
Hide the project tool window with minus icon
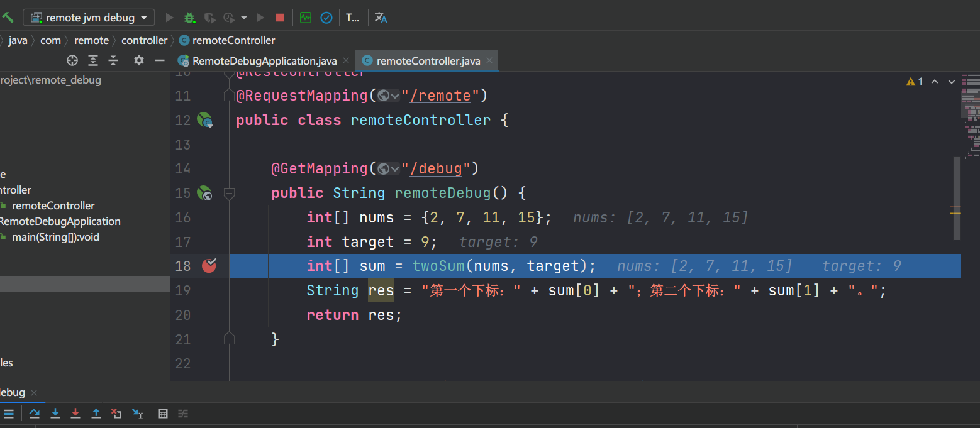(160, 60)
